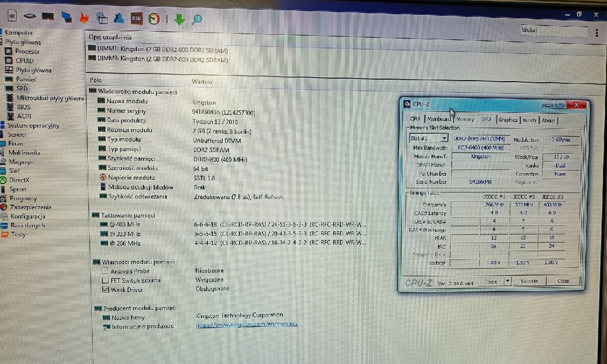Open Tools dropdown arrow in CPU-Z

pyautogui.click(x=507, y=281)
